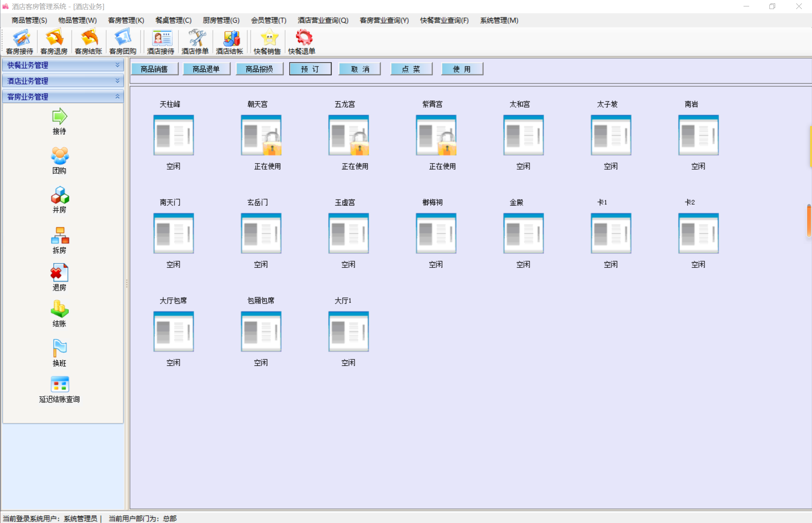The image size is (812, 523).
Task: Click the 商品报损 button
Action: point(259,69)
